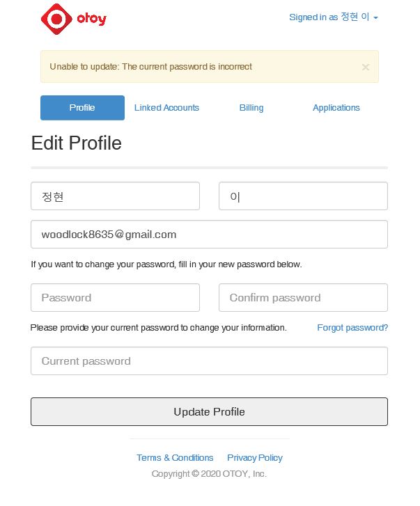Go to the Billing tab
420x506 pixels.
coord(251,108)
